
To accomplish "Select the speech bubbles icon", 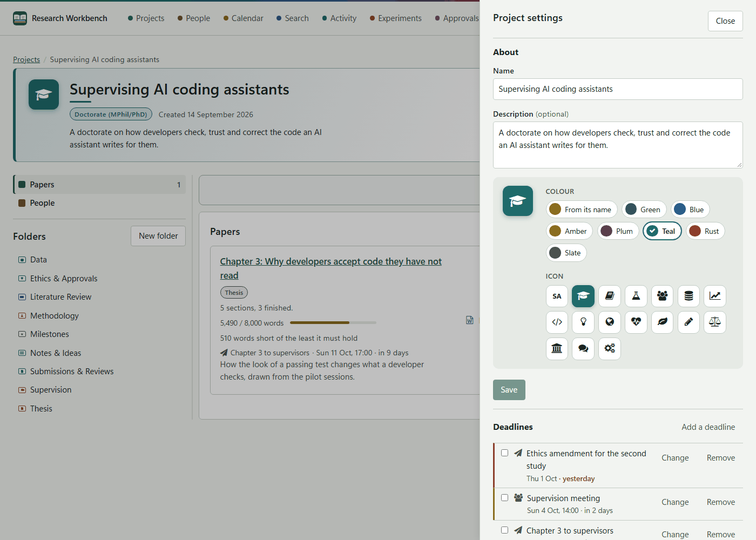I will [583, 349].
